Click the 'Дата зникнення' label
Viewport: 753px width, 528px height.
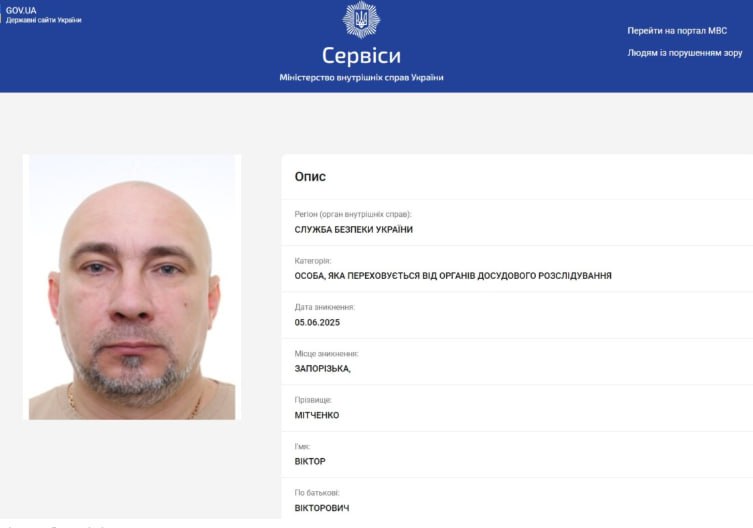point(325,307)
